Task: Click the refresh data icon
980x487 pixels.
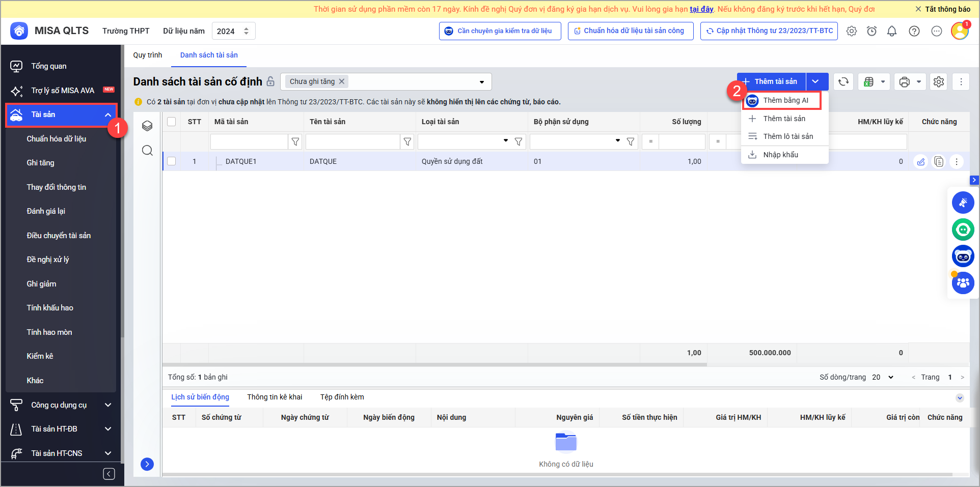Action: (843, 82)
